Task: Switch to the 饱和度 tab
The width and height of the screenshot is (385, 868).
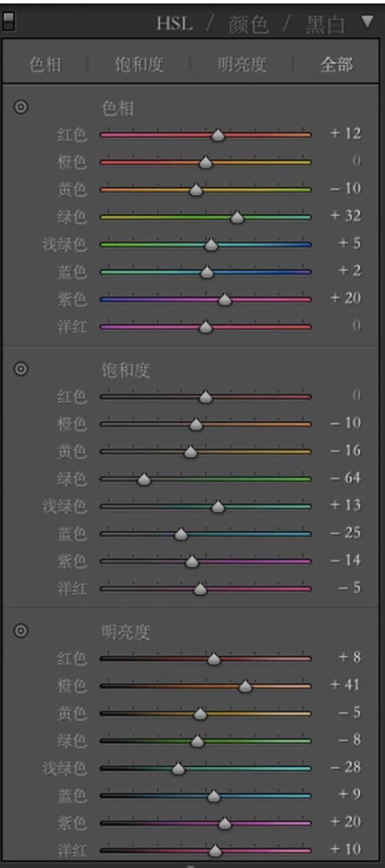Action: [140, 64]
